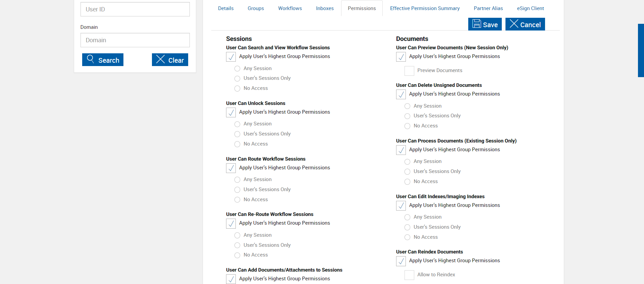Click the X icon on Clear button

pos(160,59)
